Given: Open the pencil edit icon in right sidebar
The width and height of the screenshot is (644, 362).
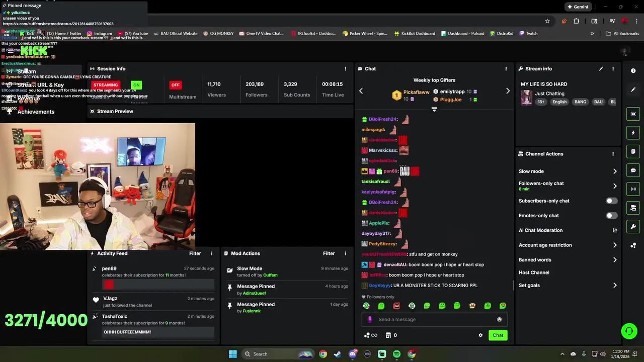Looking at the screenshot, I should point(633,89).
